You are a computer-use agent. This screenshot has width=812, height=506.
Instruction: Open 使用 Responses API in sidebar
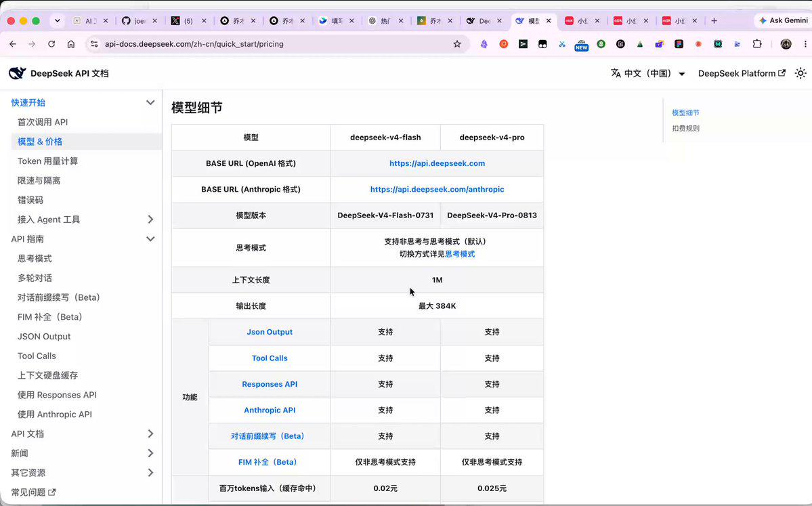57,395
